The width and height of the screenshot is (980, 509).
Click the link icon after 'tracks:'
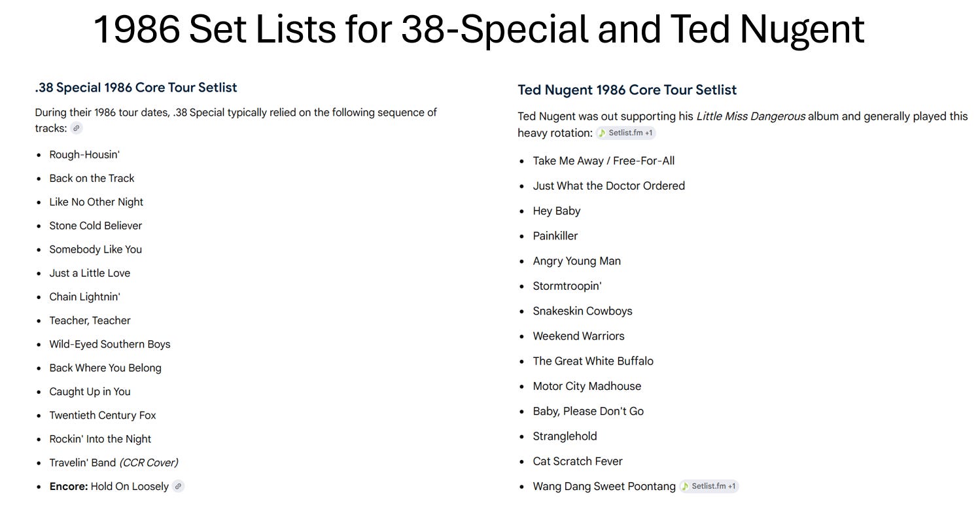click(x=77, y=128)
